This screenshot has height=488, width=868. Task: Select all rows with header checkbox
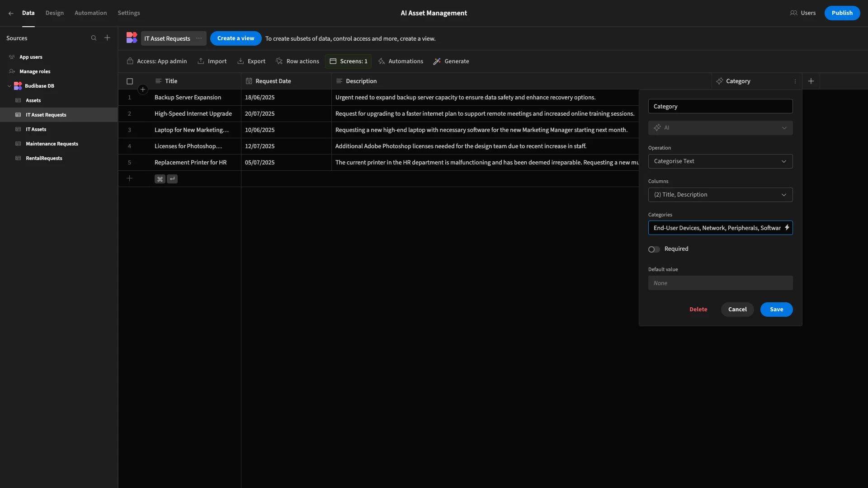(x=130, y=81)
